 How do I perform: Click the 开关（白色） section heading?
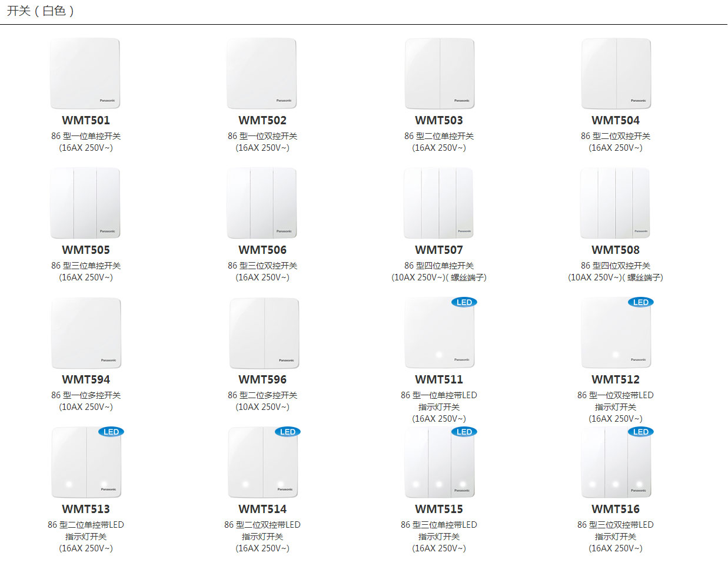(40, 11)
